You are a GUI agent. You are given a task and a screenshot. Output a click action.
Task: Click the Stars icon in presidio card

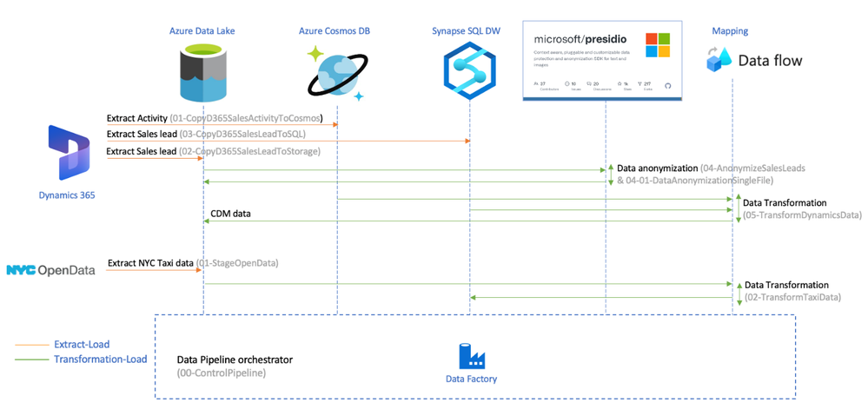point(620,83)
